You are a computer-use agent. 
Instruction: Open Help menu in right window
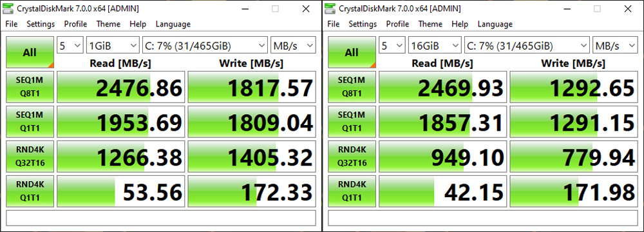tap(460, 24)
